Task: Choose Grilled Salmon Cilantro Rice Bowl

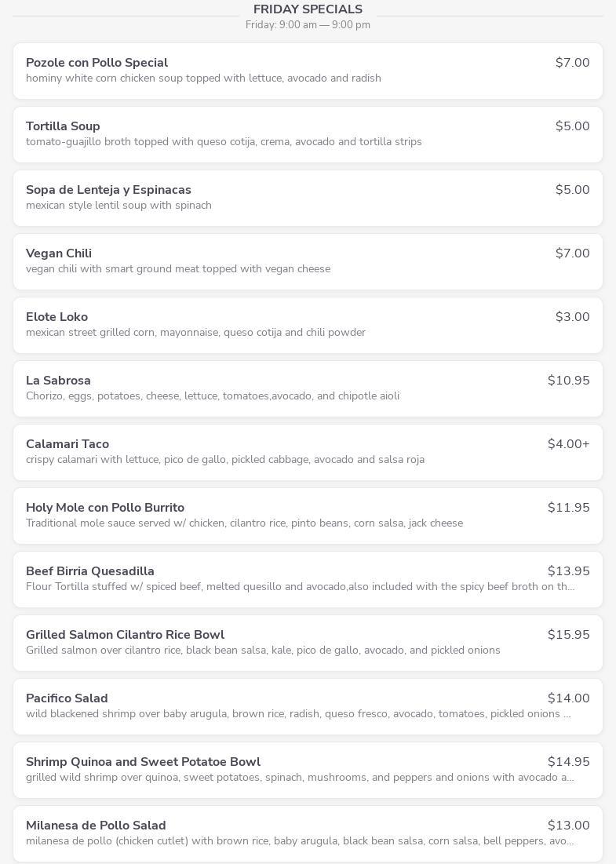Action: click(x=125, y=635)
